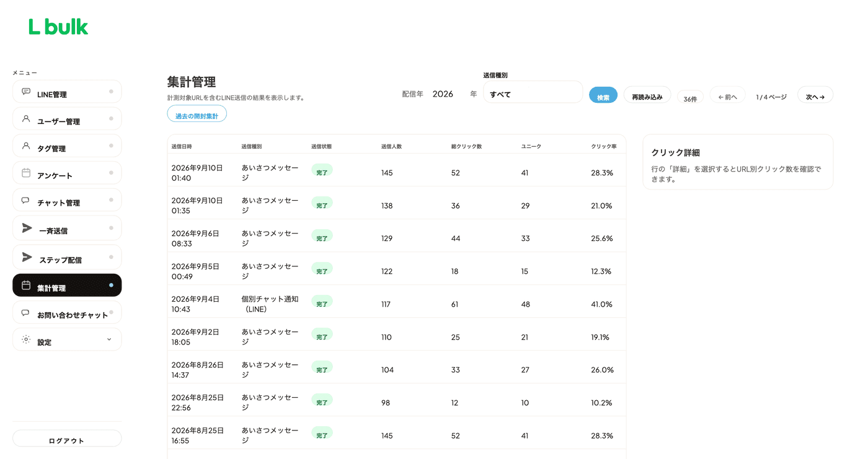Click the 19.1% click rate value
This screenshot has width=868, height=459.
point(600,337)
